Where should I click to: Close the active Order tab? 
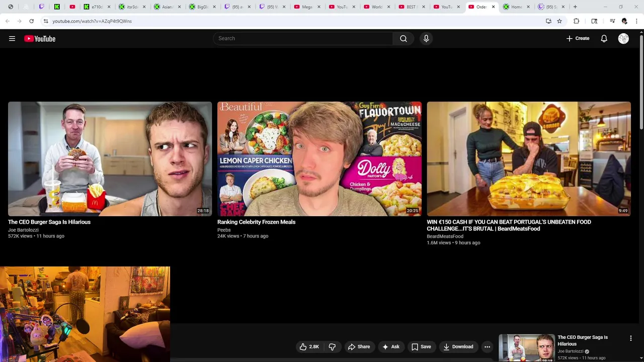[493, 7]
